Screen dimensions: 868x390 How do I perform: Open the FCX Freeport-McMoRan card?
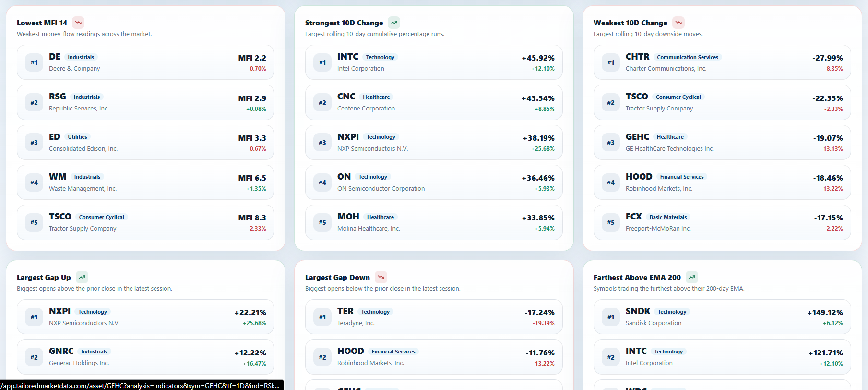[722, 222]
